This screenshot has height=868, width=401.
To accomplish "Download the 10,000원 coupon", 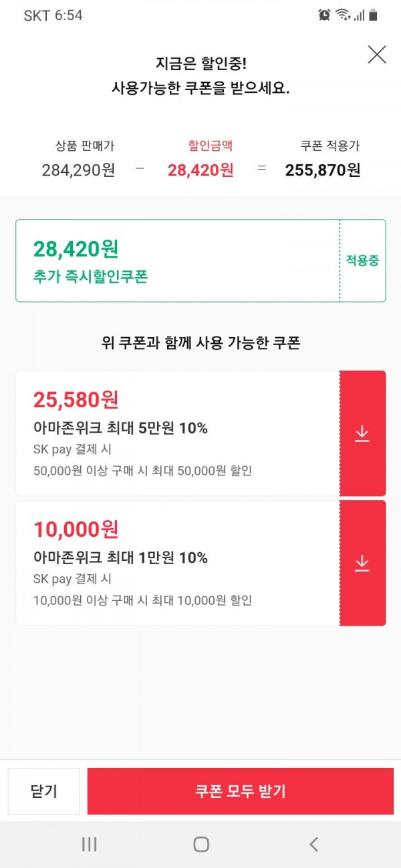I will click(x=363, y=563).
